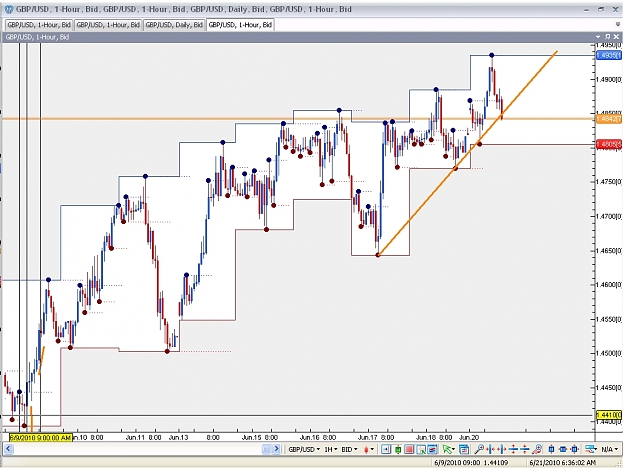Click the right arrow to scroll chart forward
Viewport: 625px width, 470px height.
pyautogui.click(x=276, y=449)
